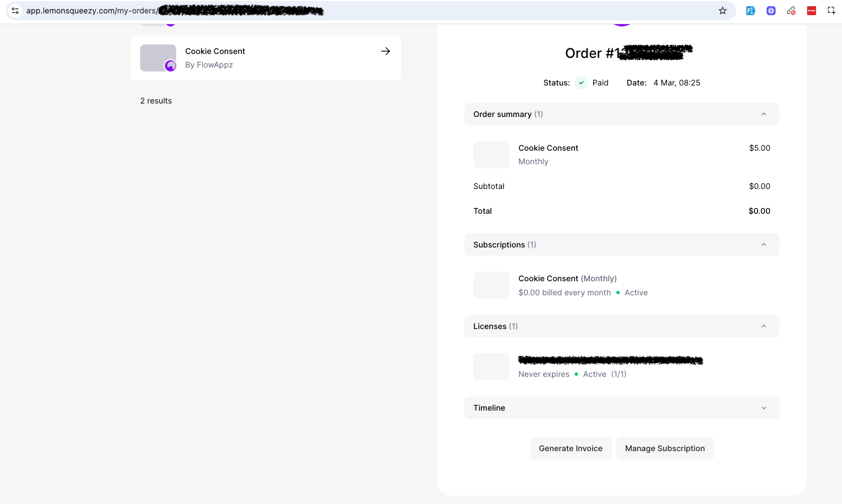Open the red password manager extension icon
Viewport: 842px width, 504px height.
tap(812, 11)
